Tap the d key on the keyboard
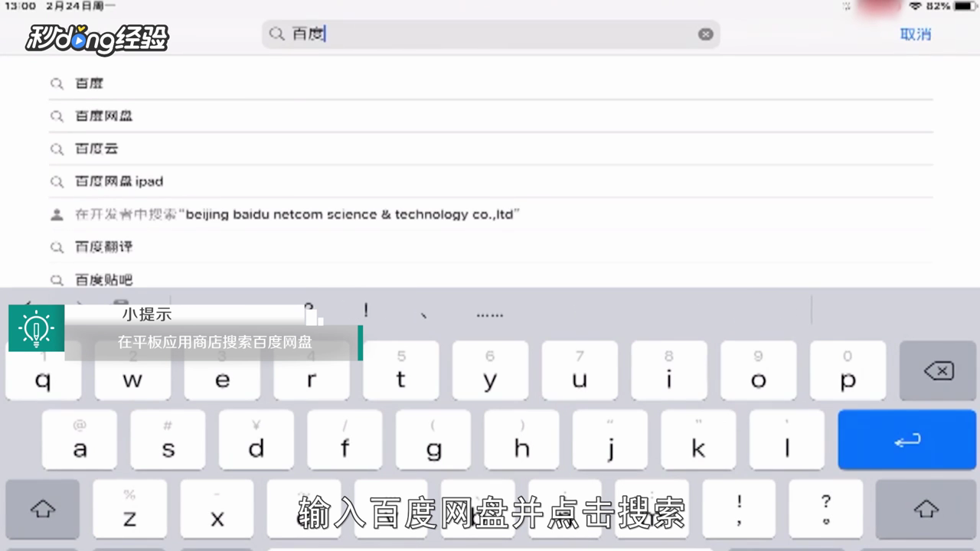The width and height of the screenshot is (980, 551). pyautogui.click(x=256, y=440)
